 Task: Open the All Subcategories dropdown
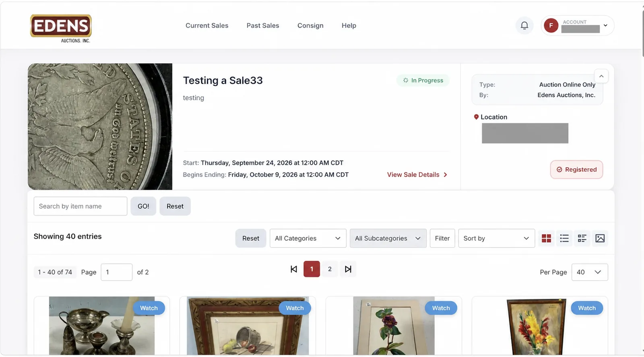388,238
